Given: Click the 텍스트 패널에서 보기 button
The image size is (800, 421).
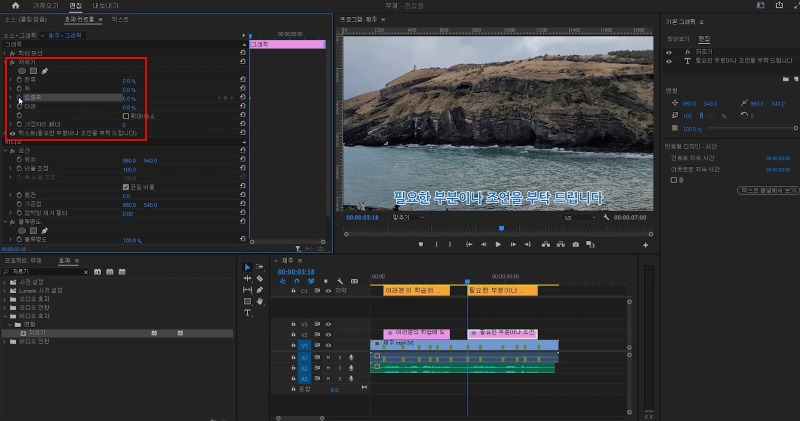Looking at the screenshot, I should (x=767, y=189).
